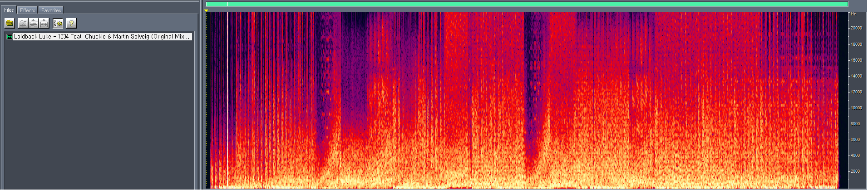Click the 2000 Hz label on the frequency ruler
The width and height of the screenshot is (868, 190).
[x=855, y=171]
